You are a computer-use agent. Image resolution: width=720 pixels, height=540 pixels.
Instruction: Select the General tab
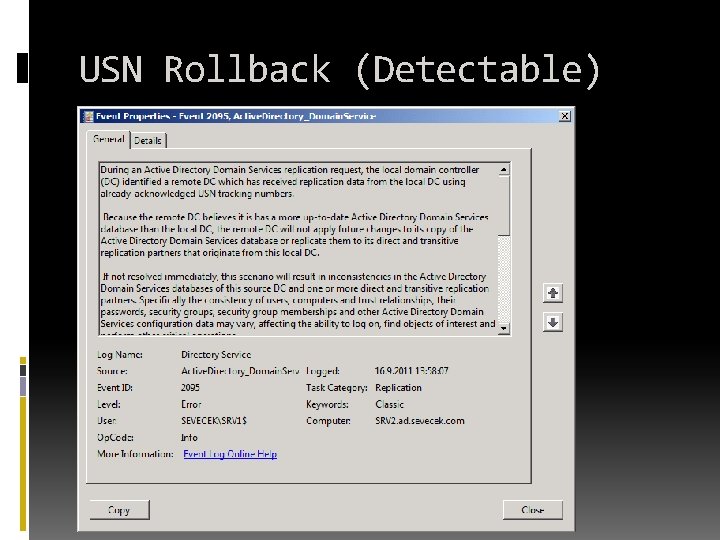click(108, 139)
